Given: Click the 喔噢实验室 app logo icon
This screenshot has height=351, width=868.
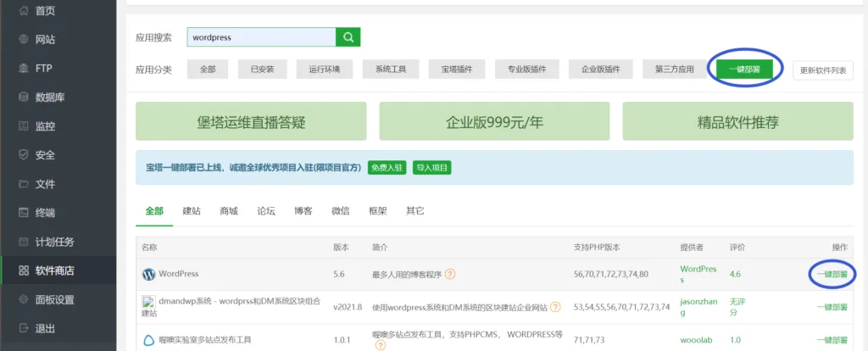Looking at the screenshot, I should 149,340.
